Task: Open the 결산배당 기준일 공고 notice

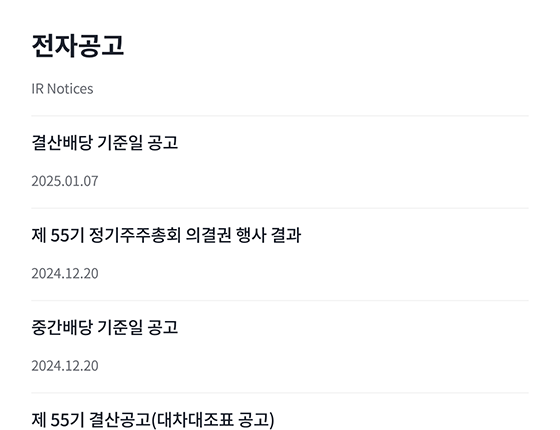Action: tap(105, 142)
